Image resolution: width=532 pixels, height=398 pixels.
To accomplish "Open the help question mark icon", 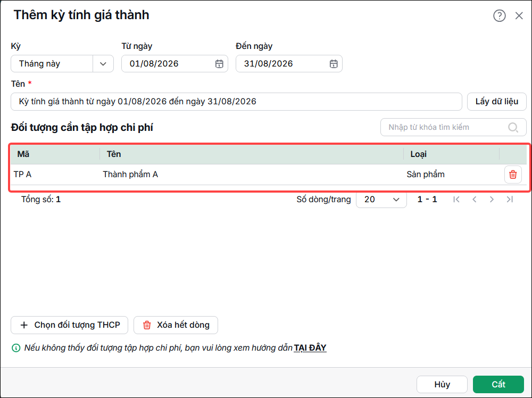I will [499, 15].
